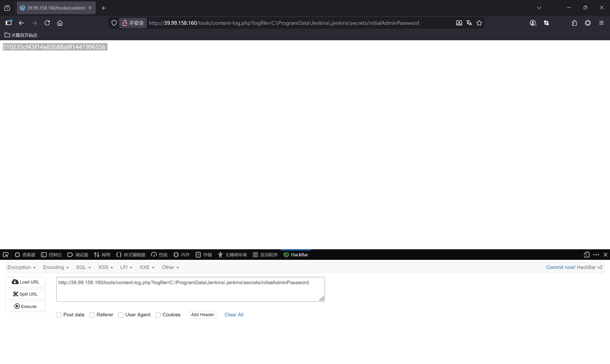Enable the Post data checkbox
Image resolution: width=610 pixels, height=364 pixels.
[59, 315]
